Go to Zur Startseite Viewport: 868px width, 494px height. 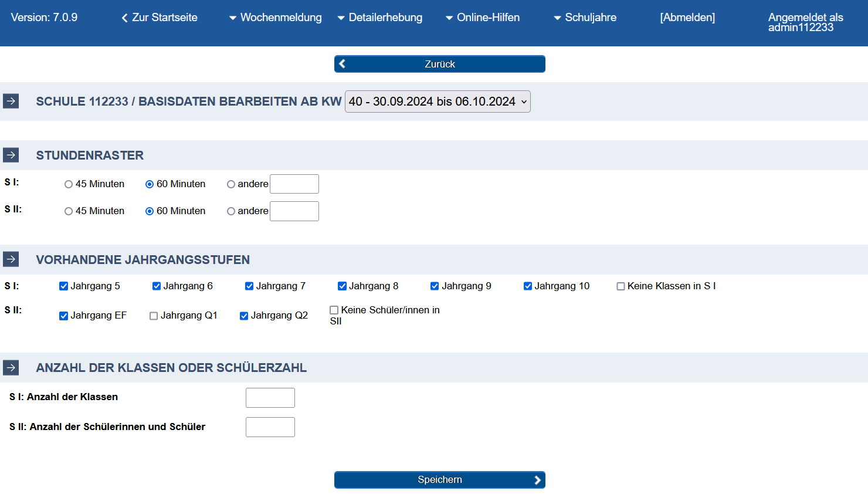coord(160,18)
